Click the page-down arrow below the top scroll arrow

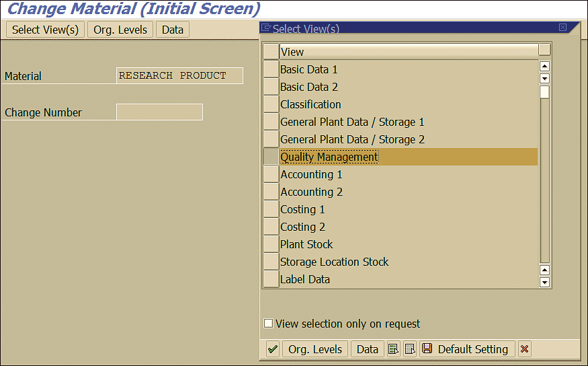coord(544,79)
